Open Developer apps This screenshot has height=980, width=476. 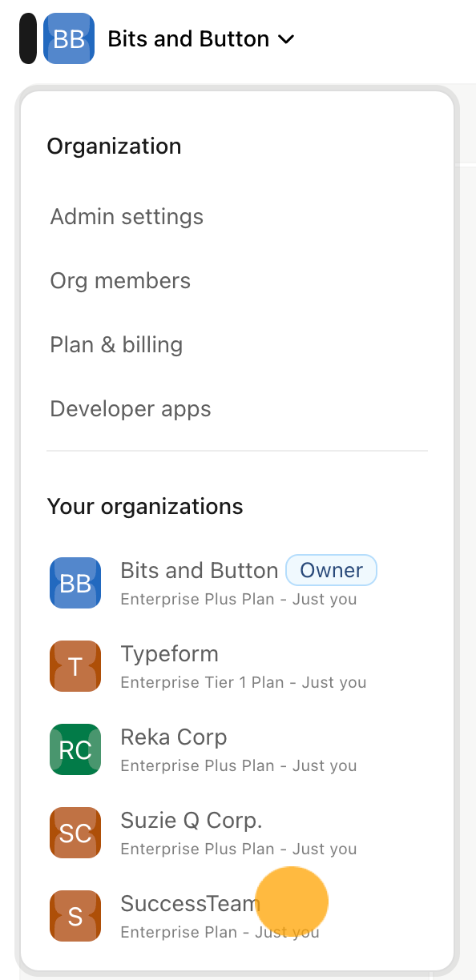tap(131, 408)
